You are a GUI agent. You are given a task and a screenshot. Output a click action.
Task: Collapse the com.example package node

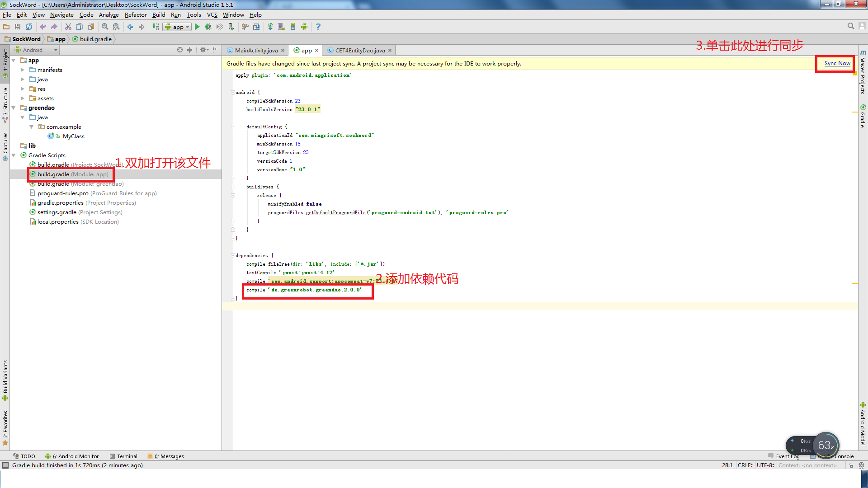pyautogui.click(x=32, y=127)
